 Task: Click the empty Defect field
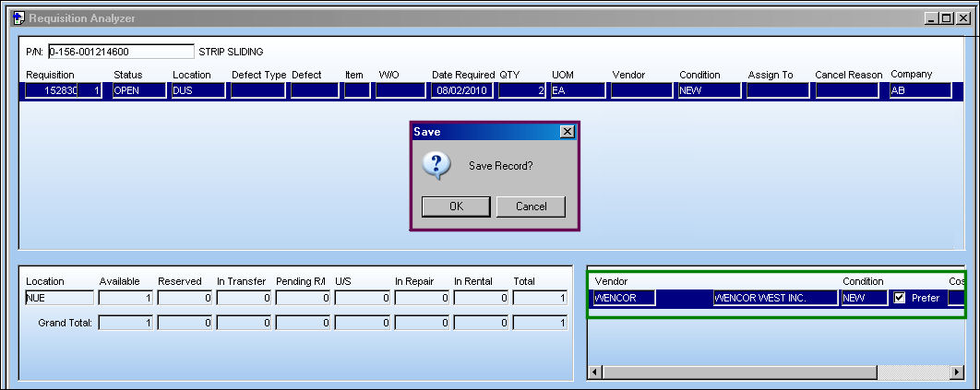point(315,90)
